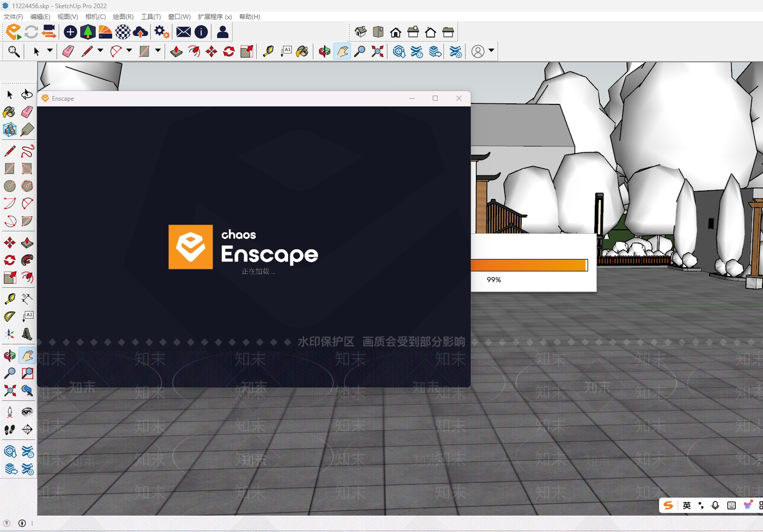This screenshot has height=532, width=763.
Task: Switch to Iso view
Action: [361, 32]
